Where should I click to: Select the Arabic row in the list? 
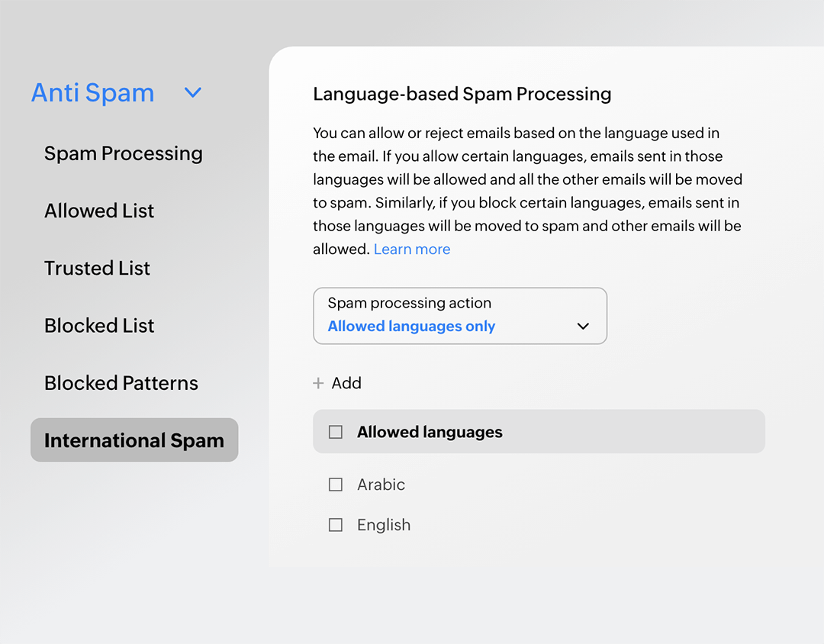coord(381,485)
